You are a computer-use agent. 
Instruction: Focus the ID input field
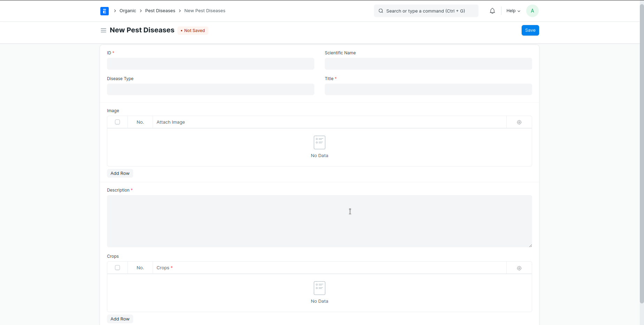pos(210,64)
